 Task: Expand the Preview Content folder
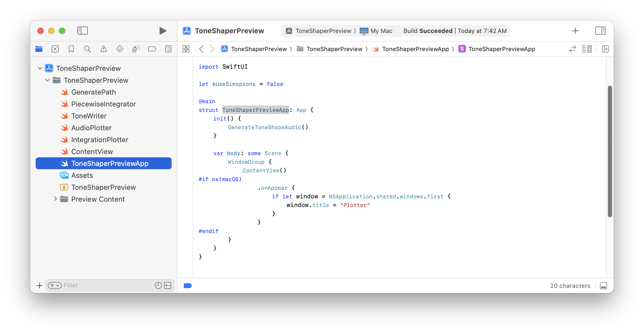pos(55,199)
